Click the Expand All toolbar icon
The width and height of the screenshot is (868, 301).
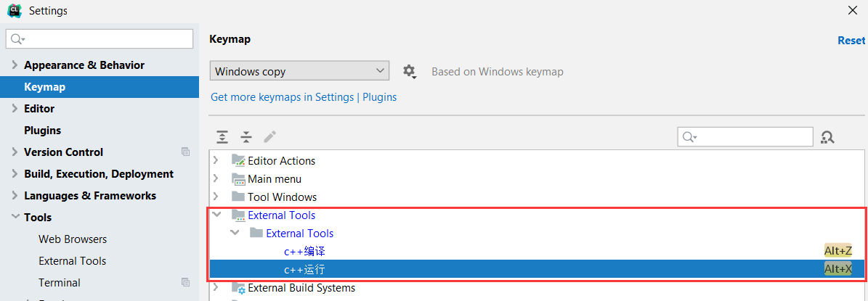(222, 136)
